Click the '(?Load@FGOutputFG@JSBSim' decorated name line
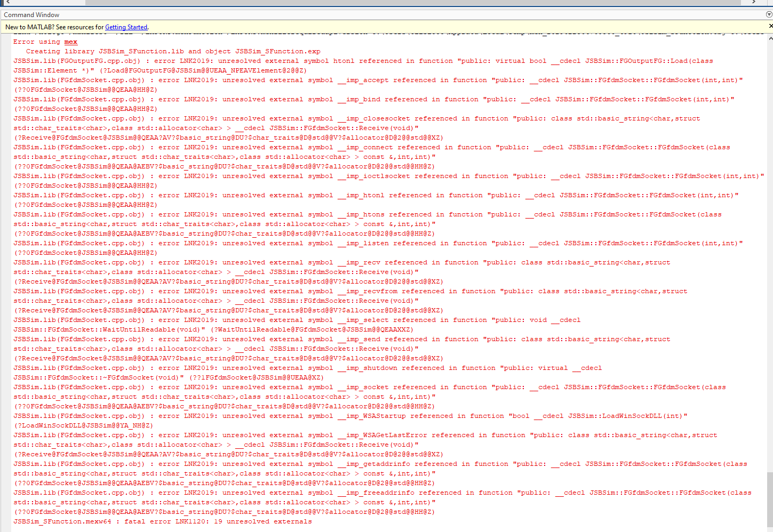 tap(160, 70)
